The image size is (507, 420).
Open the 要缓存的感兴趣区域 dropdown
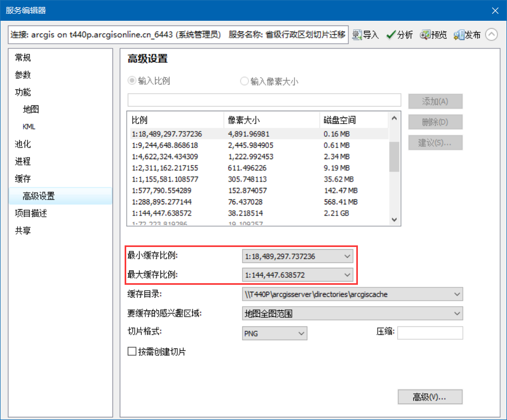point(353,314)
